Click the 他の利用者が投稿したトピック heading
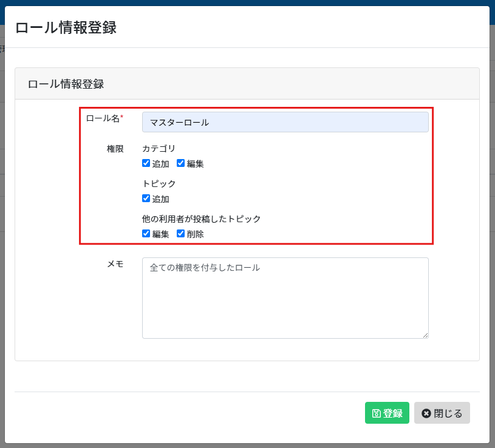Viewport: 495px width, 448px height. pos(201,219)
